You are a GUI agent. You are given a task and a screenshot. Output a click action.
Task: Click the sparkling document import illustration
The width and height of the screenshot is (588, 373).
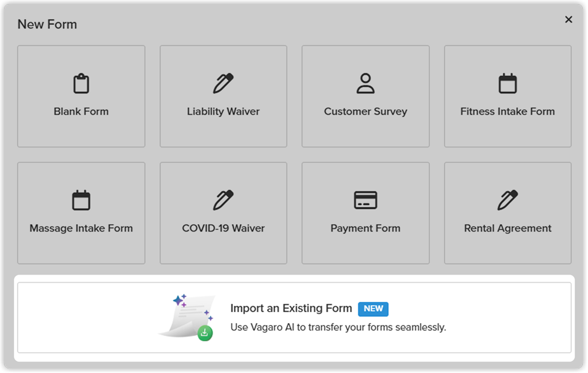187,317
